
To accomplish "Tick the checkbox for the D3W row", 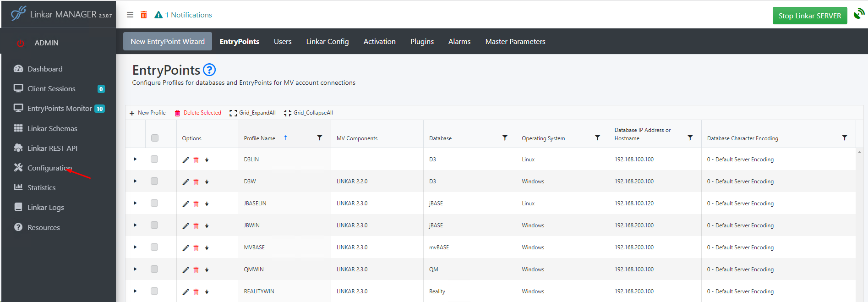I will [154, 181].
